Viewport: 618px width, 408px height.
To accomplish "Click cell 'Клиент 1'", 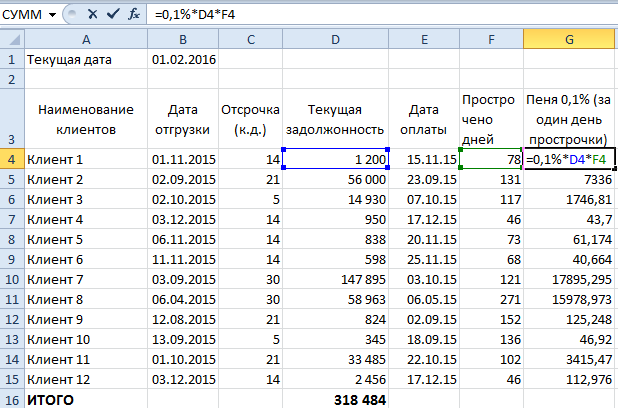I will pyautogui.click(x=86, y=159).
